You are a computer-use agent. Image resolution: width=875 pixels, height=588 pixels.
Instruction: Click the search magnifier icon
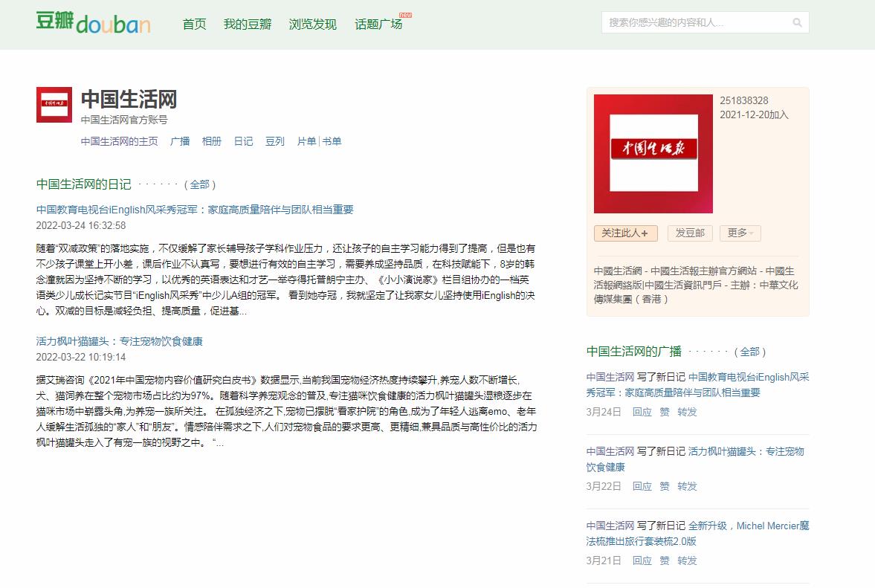(798, 23)
